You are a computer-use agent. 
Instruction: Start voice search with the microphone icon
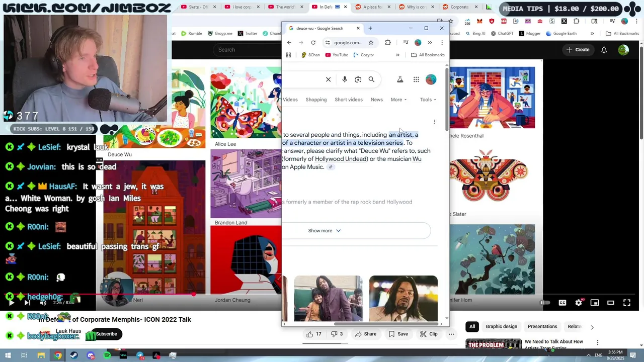coord(345,79)
